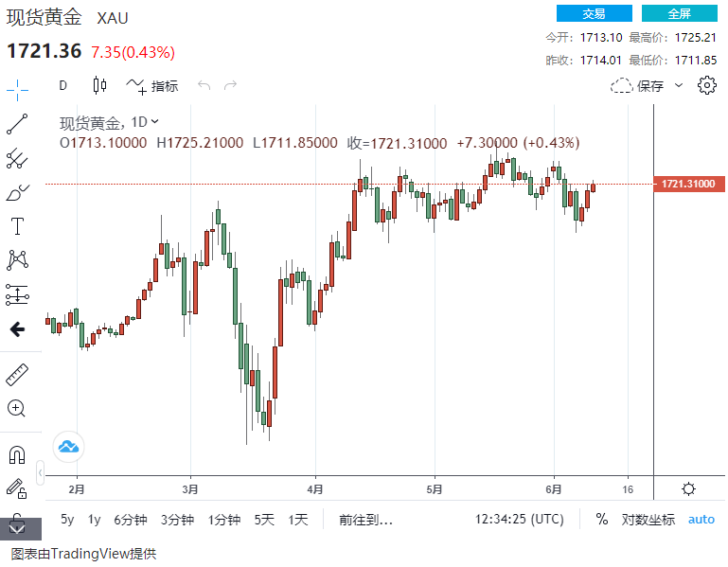Click the blue 交易 button

click(x=594, y=13)
